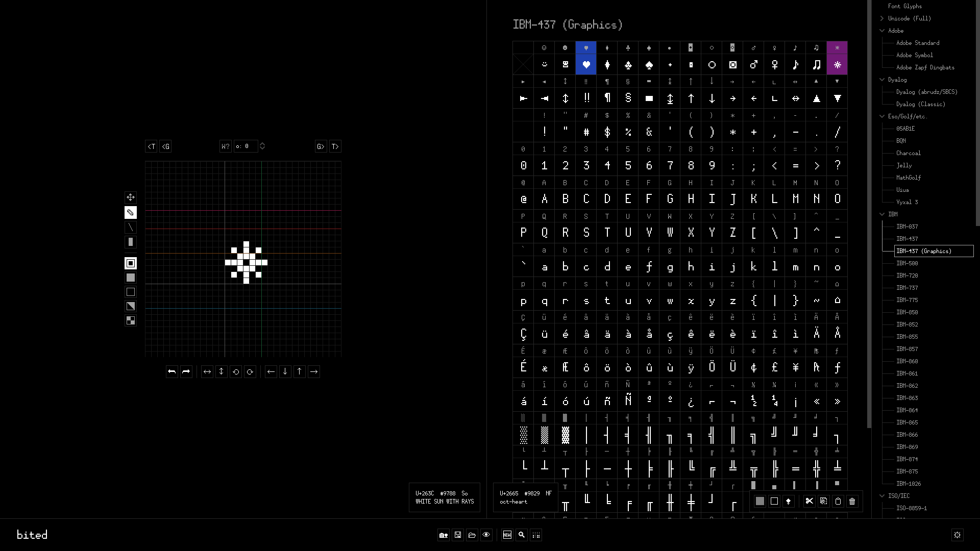980x551 pixels.
Task: Collapse the Adobe tree section
Action: (881, 31)
